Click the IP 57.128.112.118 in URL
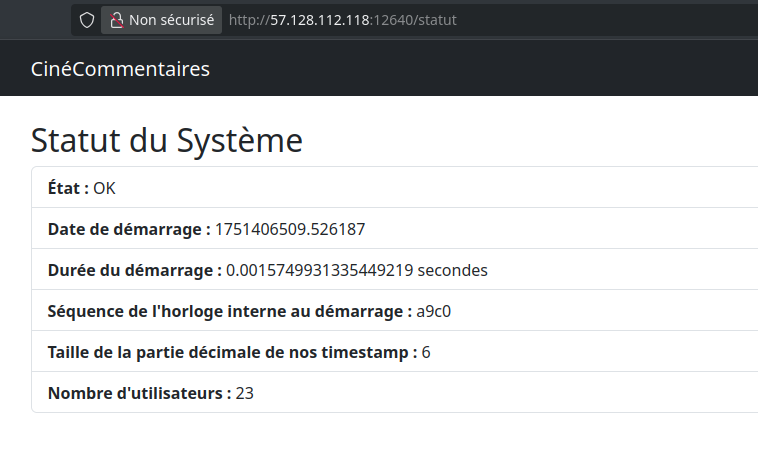The width and height of the screenshot is (758, 452). (x=320, y=20)
